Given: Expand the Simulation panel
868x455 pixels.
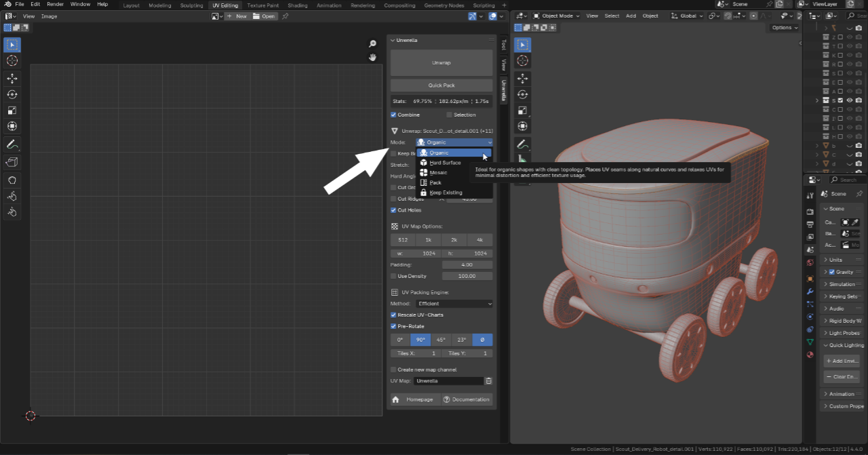Looking at the screenshot, I should point(842,284).
